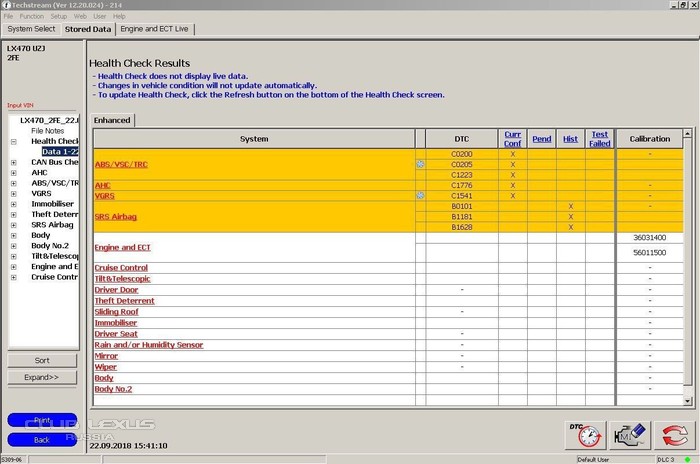Click the Sort button
This screenshot has width=700, height=464.
point(42,360)
